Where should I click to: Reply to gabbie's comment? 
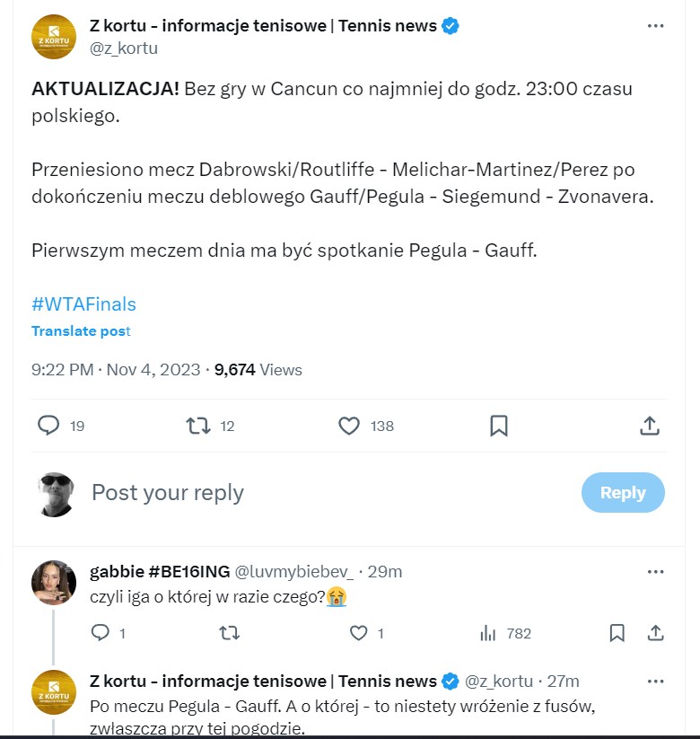coord(101,633)
